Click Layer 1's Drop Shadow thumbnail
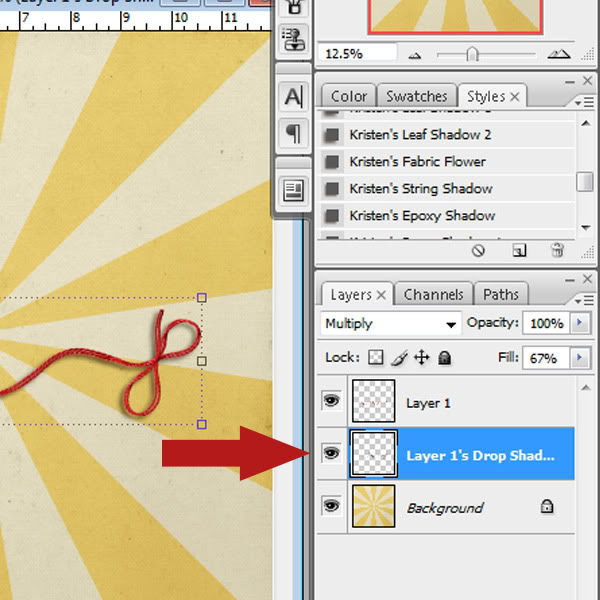 (x=373, y=453)
